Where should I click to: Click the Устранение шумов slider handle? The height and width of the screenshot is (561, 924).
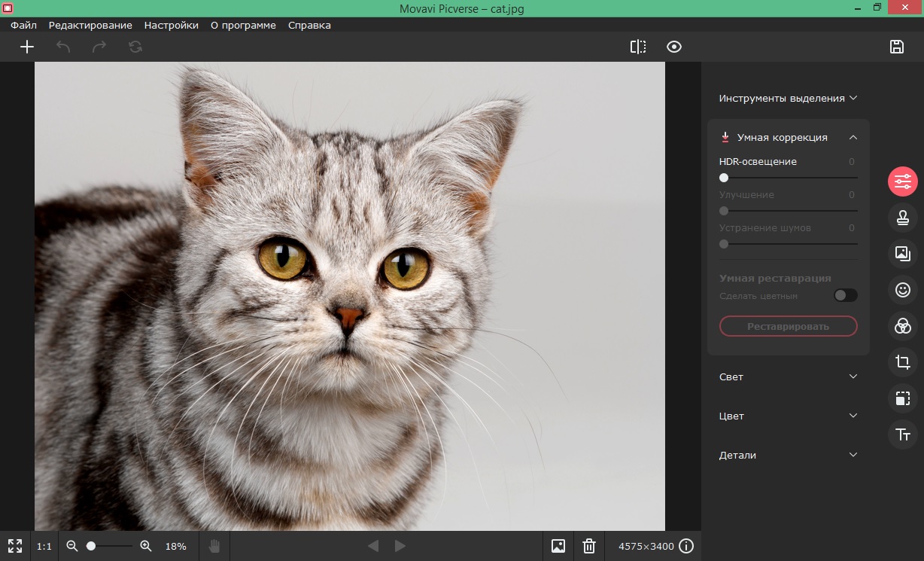pyautogui.click(x=724, y=244)
